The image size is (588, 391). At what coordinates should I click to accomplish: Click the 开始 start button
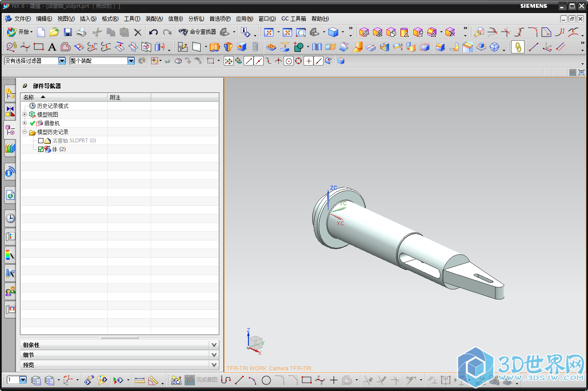point(20,32)
